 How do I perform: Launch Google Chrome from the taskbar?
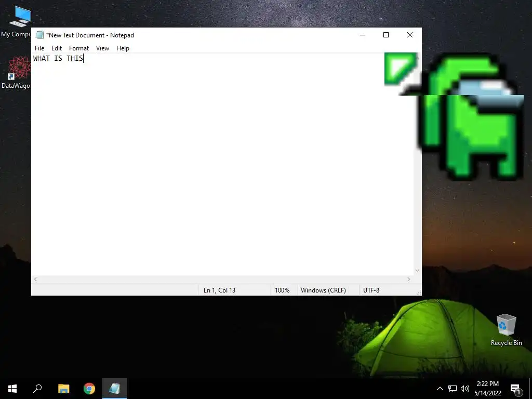pyautogui.click(x=89, y=389)
